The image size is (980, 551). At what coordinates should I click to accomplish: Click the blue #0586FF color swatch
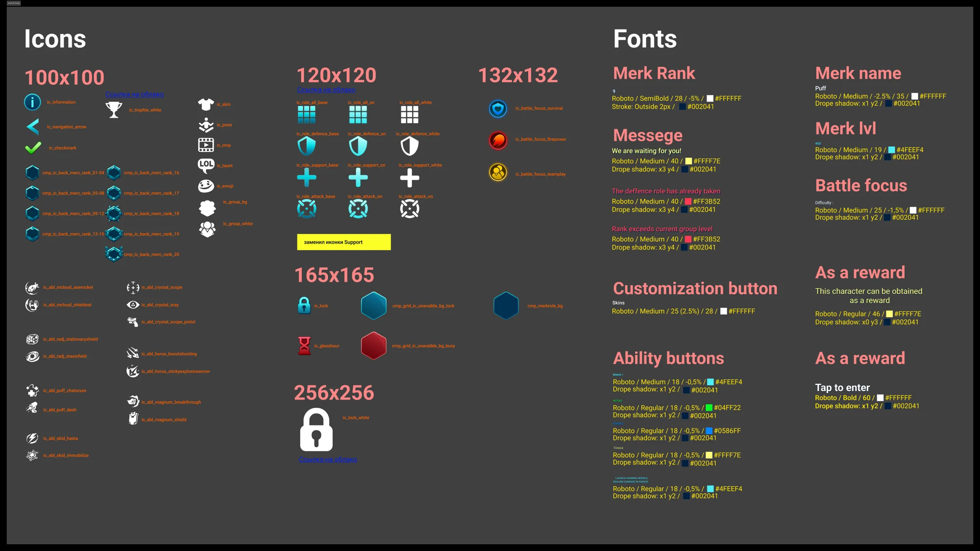(x=709, y=431)
